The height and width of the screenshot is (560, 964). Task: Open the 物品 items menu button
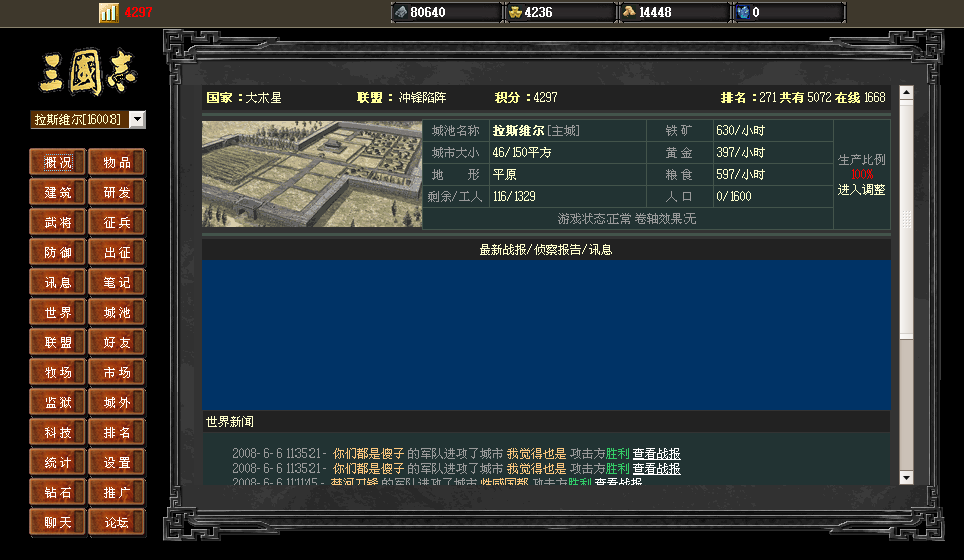[116, 162]
